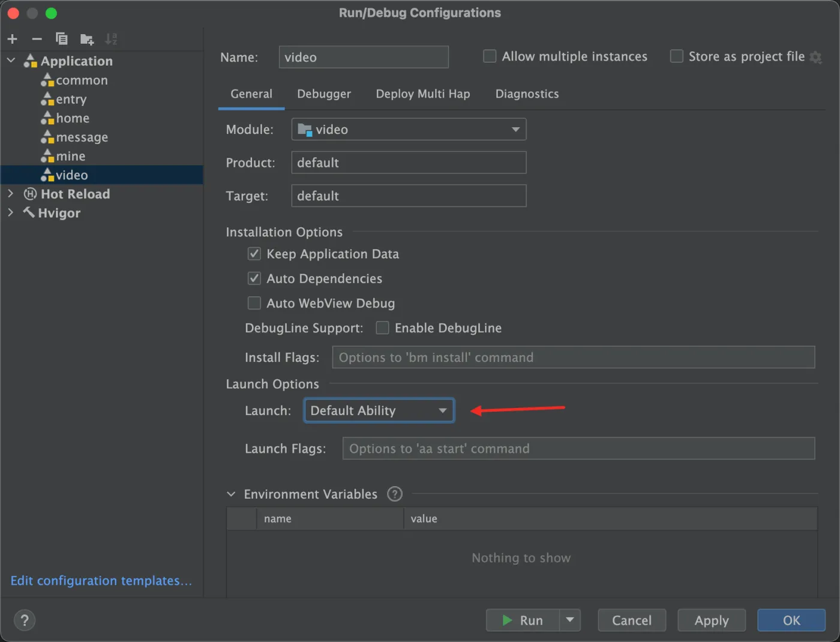The height and width of the screenshot is (642, 840).
Task: Open Edit configuration templates link
Action: tap(101, 581)
